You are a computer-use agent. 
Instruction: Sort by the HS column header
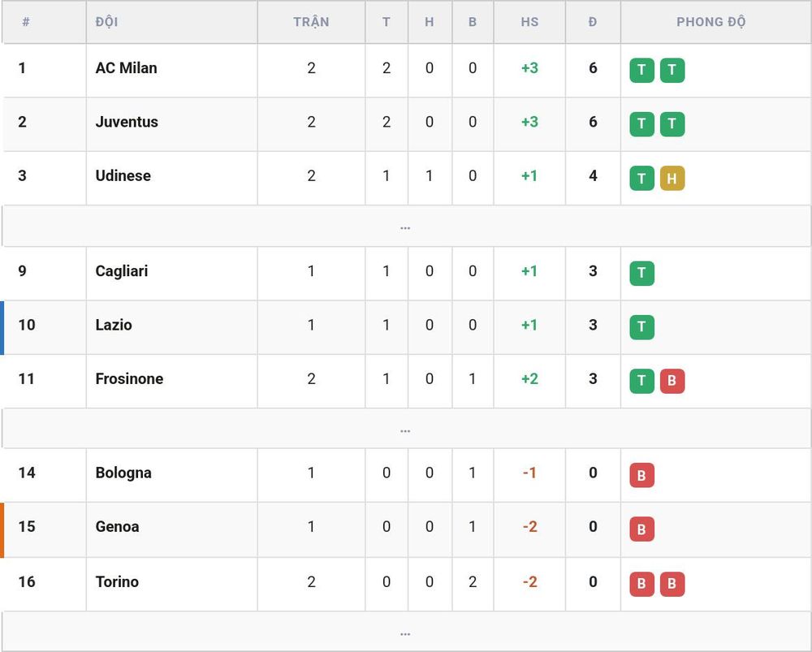[529, 22]
